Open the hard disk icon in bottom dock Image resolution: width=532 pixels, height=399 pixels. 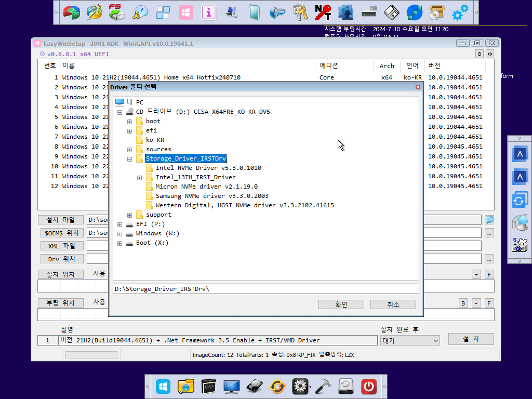(255, 387)
